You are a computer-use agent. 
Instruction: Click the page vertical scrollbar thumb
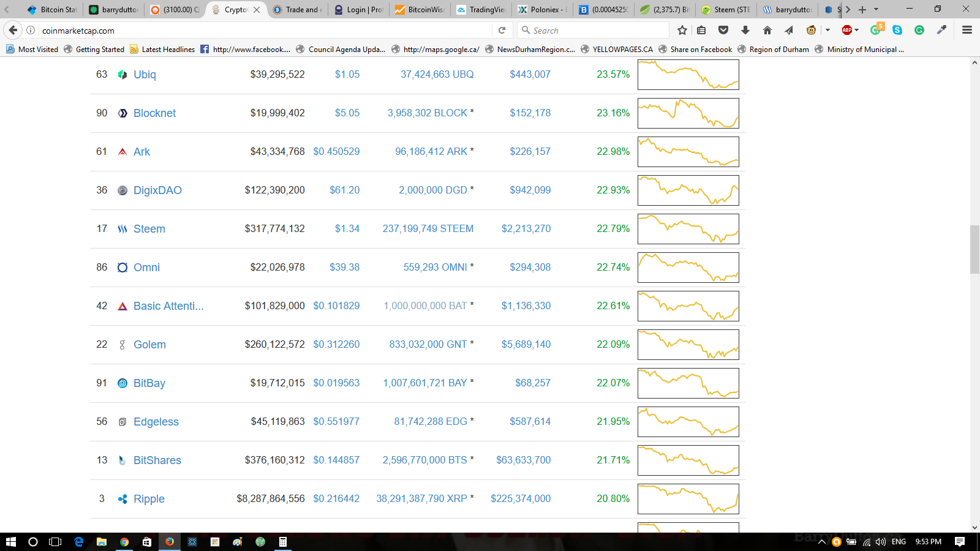point(974,249)
